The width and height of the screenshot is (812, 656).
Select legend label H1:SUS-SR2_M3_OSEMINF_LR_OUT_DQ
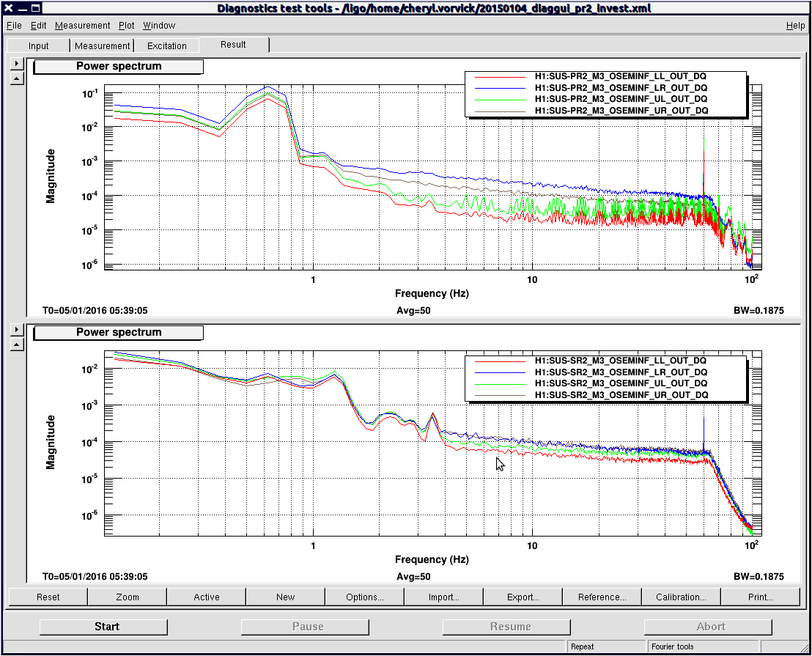coord(621,372)
